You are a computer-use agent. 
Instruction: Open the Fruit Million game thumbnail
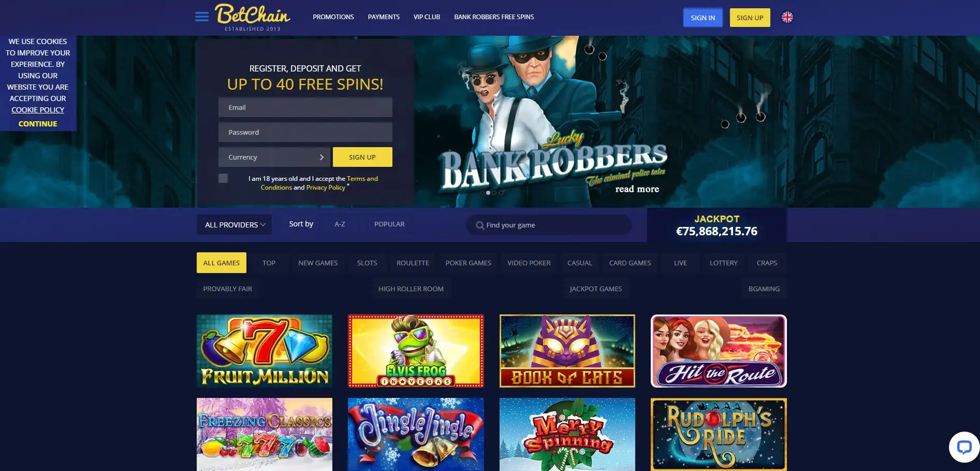[x=265, y=351]
